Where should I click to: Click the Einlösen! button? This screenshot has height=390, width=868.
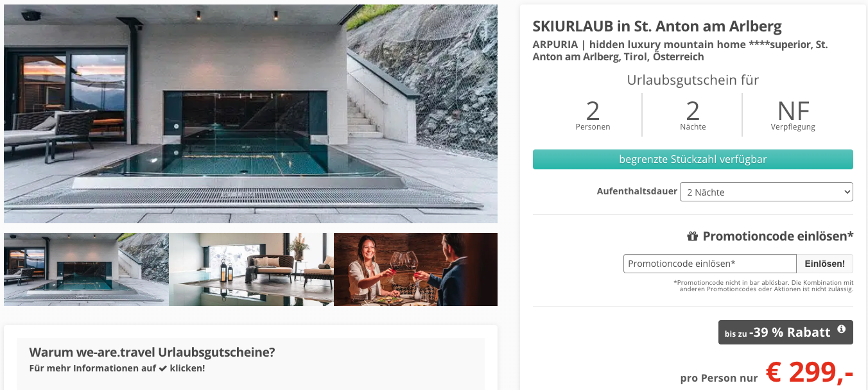[x=825, y=264]
